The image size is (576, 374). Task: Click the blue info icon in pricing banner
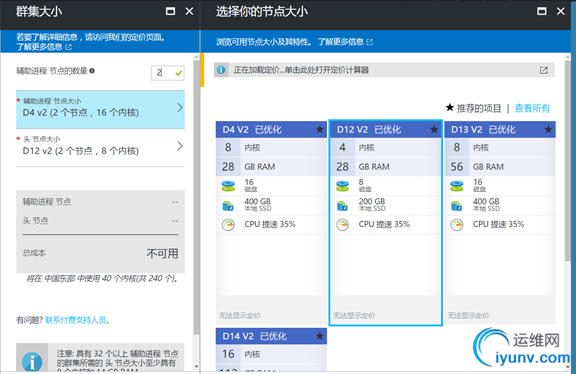(x=221, y=70)
